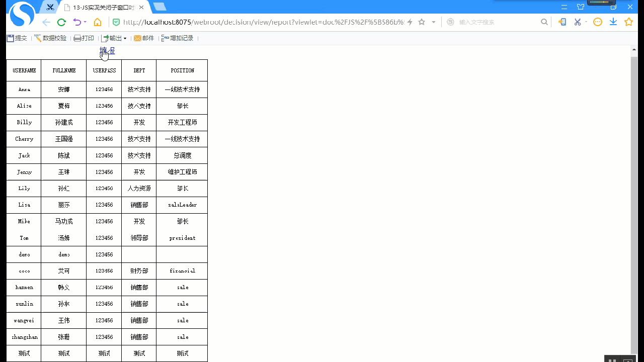Screen dimensions: 644x362
Task: Click the magnifier search icon
Action: 544,22
